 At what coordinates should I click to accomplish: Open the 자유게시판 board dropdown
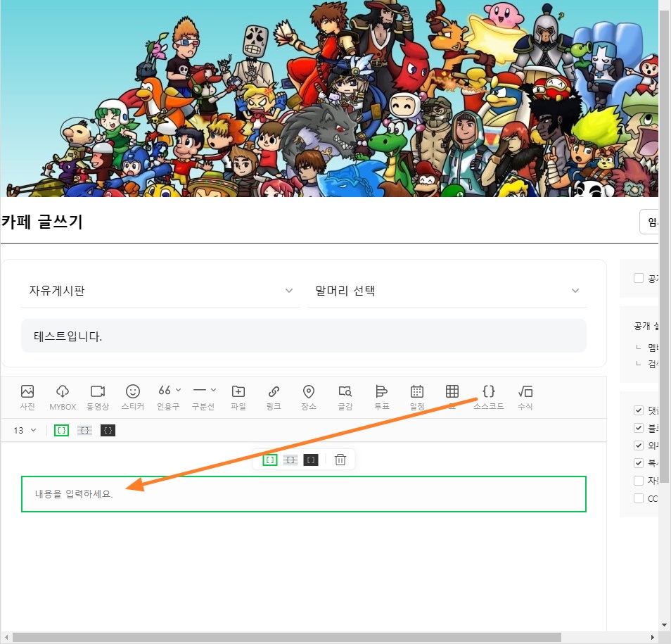pyautogui.click(x=160, y=291)
